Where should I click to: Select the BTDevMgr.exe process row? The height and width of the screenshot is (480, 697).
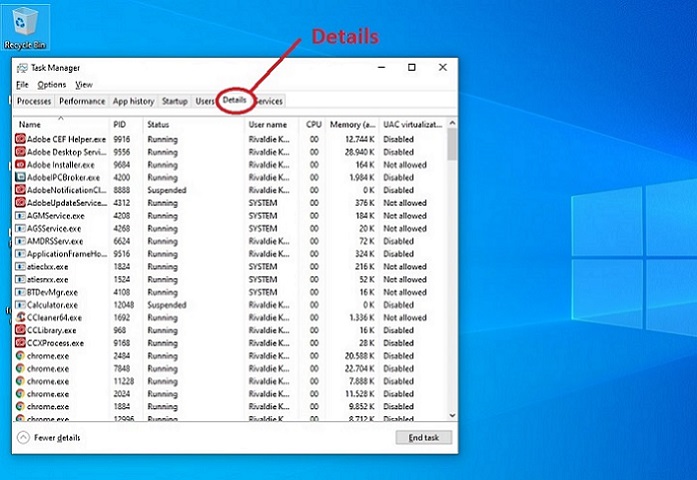[62, 292]
